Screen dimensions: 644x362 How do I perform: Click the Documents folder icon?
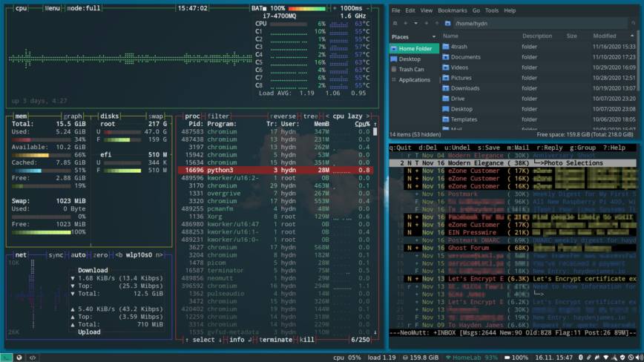coord(446,56)
